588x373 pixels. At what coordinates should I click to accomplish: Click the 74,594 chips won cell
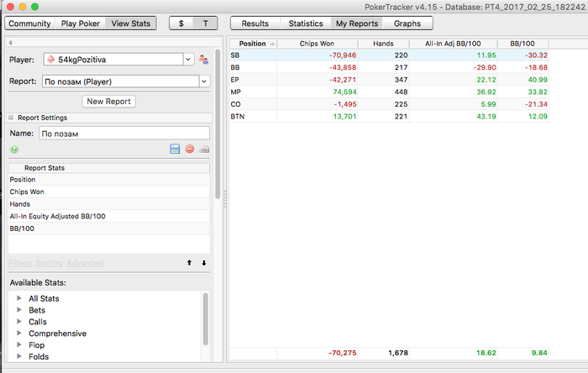[318, 92]
